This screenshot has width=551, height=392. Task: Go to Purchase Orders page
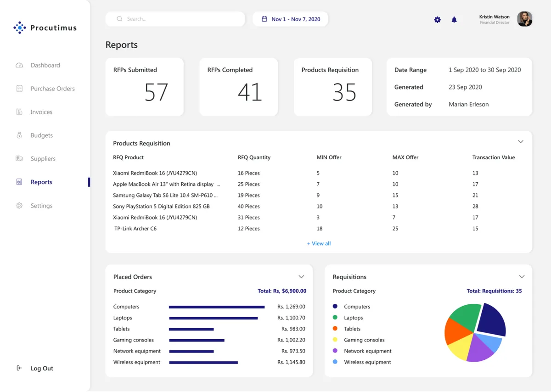point(52,89)
